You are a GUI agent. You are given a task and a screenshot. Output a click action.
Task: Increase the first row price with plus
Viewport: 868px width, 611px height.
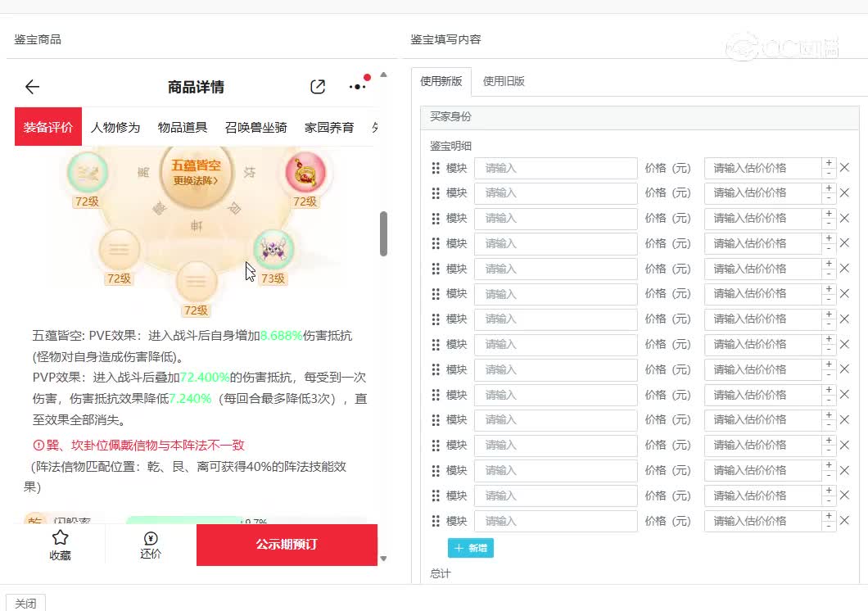click(x=829, y=163)
